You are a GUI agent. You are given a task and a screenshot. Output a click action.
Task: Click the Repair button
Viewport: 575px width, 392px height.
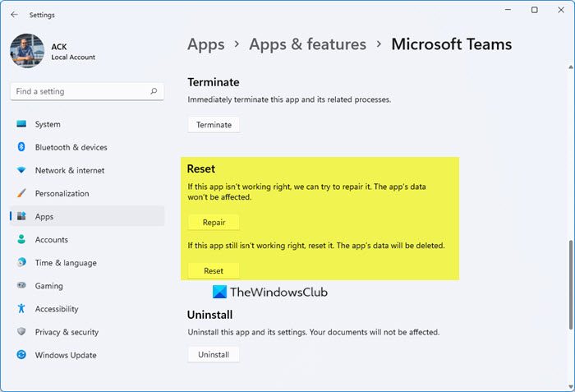point(214,222)
